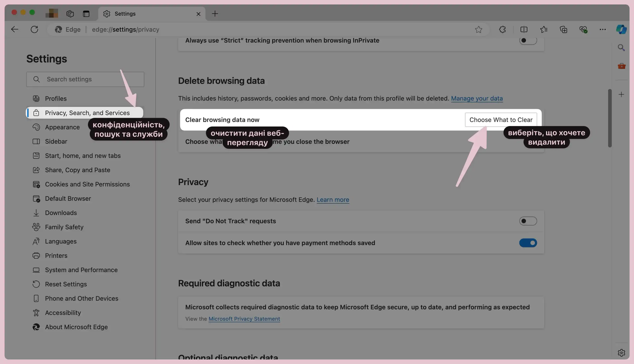Open sidebar settings gear at bottom right

pos(621,352)
